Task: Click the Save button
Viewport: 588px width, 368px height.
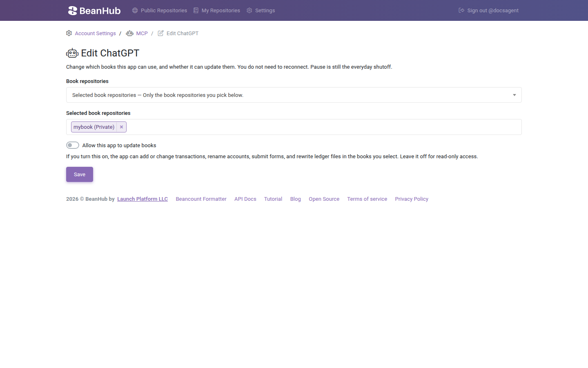Action: 80,174
